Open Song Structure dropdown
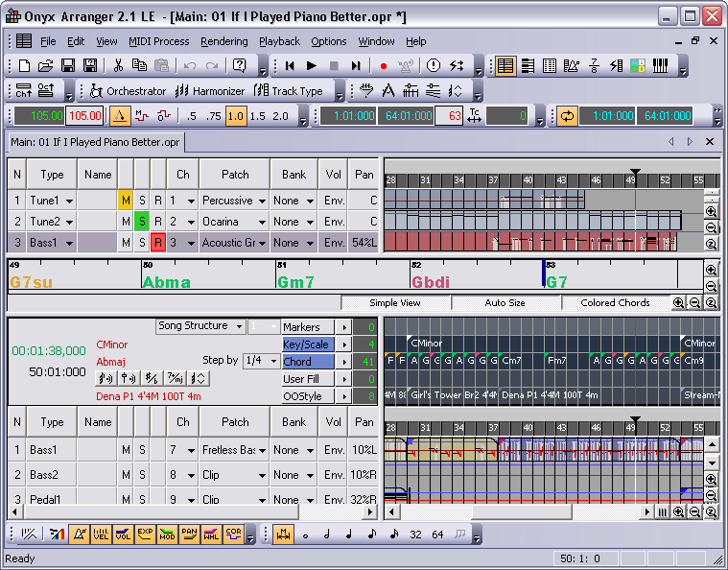Image resolution: width=728 pixels, height=570 pixels. click(239, 326)
